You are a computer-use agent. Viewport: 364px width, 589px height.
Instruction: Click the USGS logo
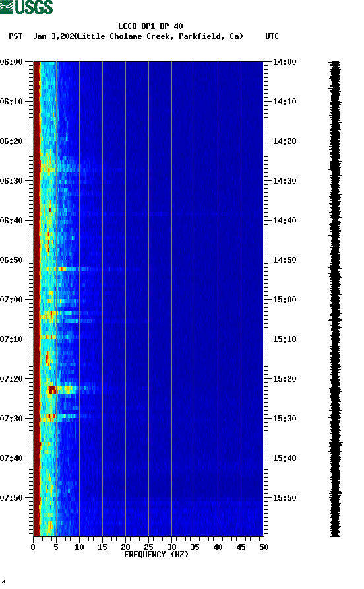(26, 7)
